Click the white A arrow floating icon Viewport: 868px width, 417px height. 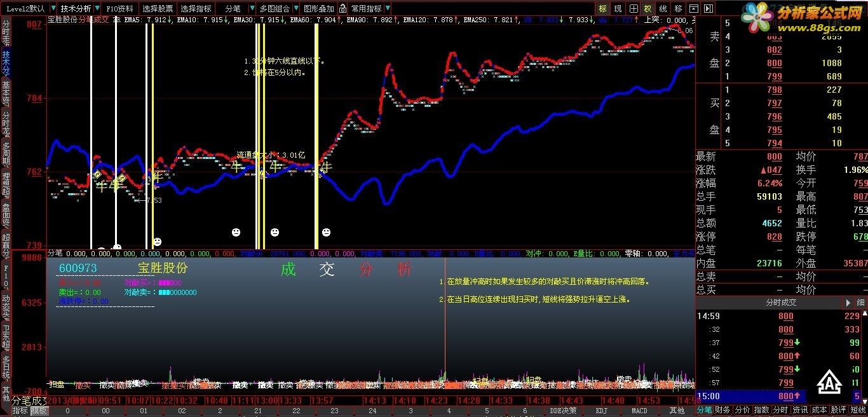[829, 382]
